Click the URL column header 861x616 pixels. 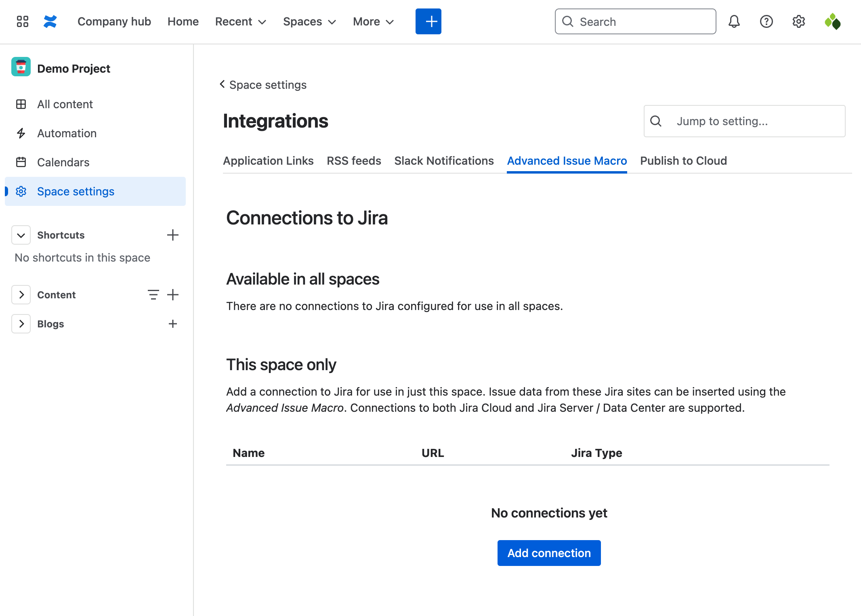(433, 453)
